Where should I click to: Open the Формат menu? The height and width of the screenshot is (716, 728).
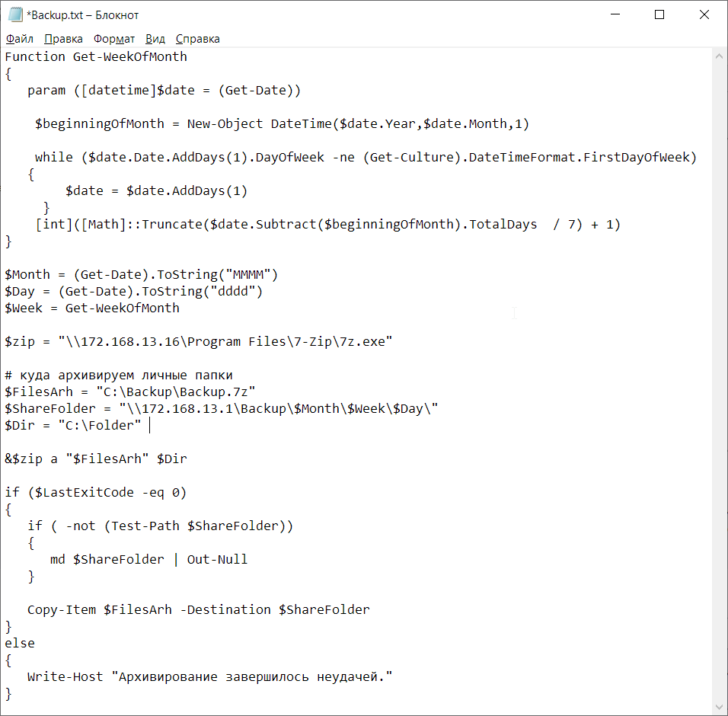tap(114, 39)
